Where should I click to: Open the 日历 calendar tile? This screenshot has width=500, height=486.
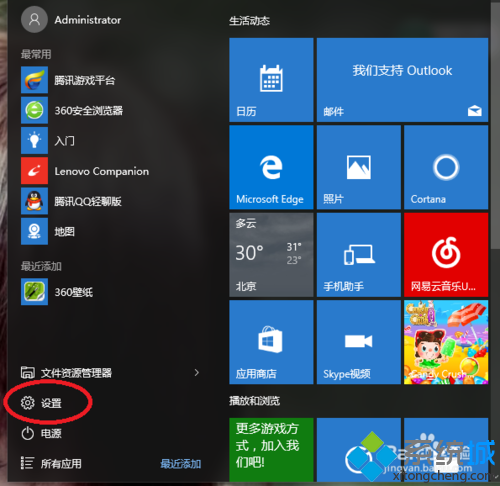(x=271, y=80)
